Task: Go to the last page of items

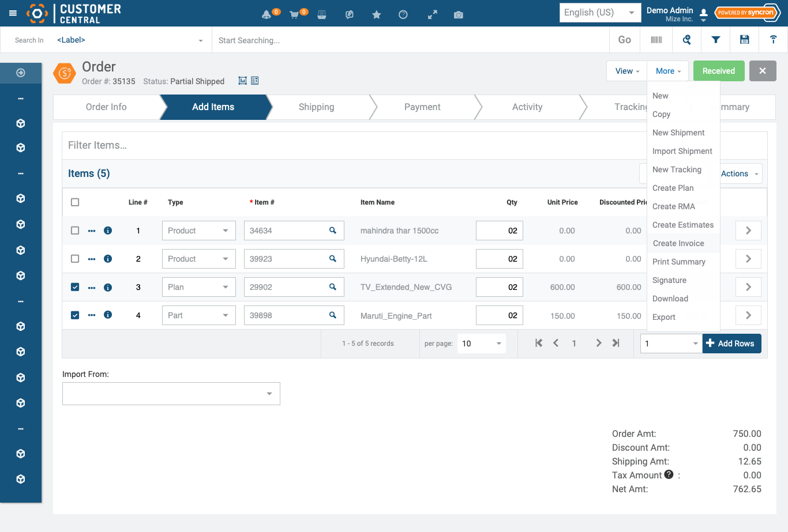Action: click(x=616, y=343)
